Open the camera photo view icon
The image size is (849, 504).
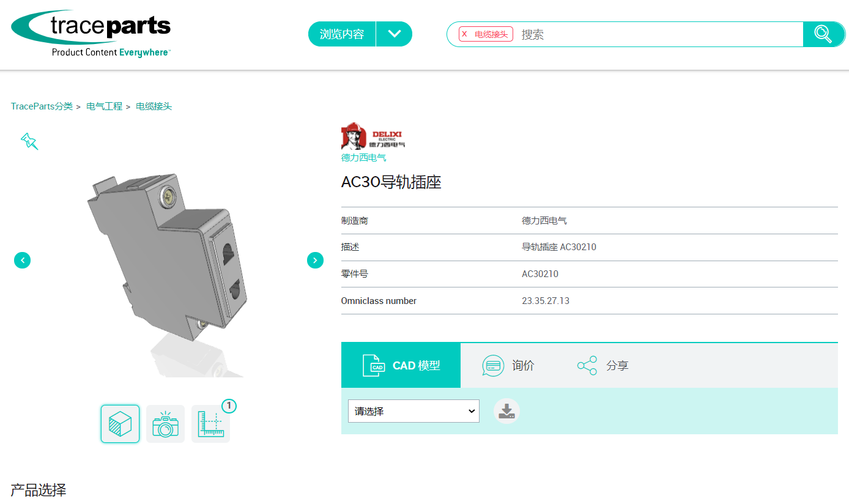tap(165, 424)
